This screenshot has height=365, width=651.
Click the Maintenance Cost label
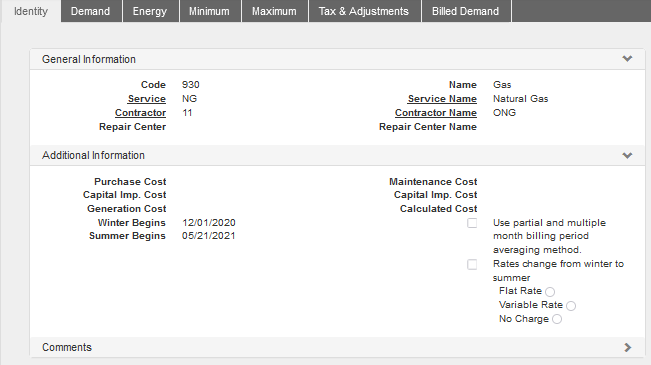point(433,182)
